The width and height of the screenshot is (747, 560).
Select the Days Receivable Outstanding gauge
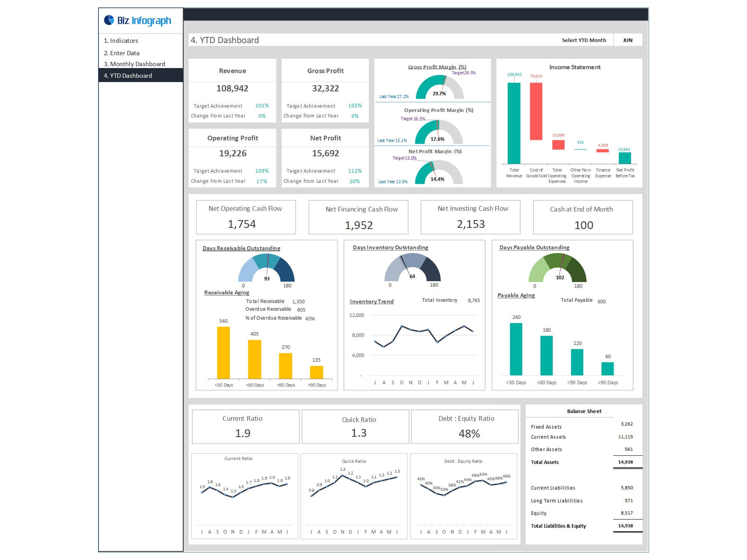point(267,268)
